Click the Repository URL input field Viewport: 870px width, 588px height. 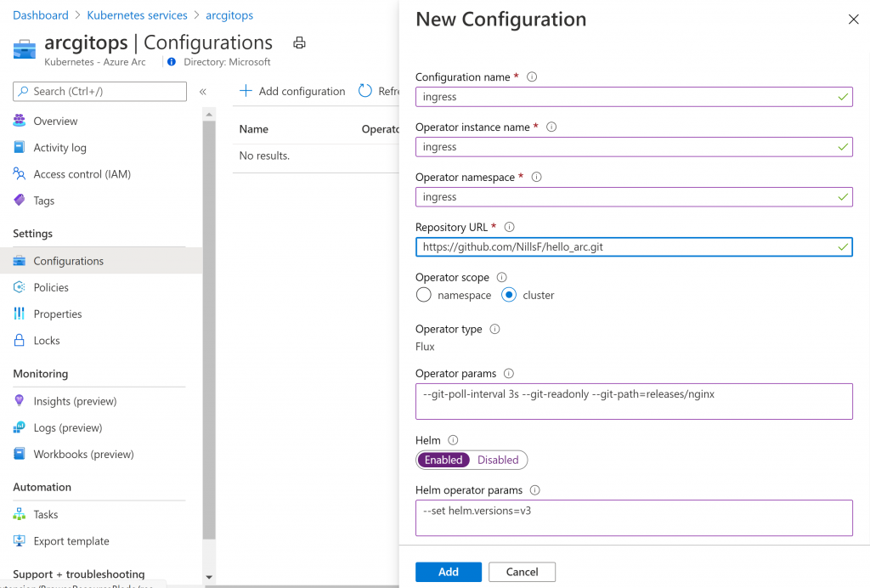pos(634,247)
